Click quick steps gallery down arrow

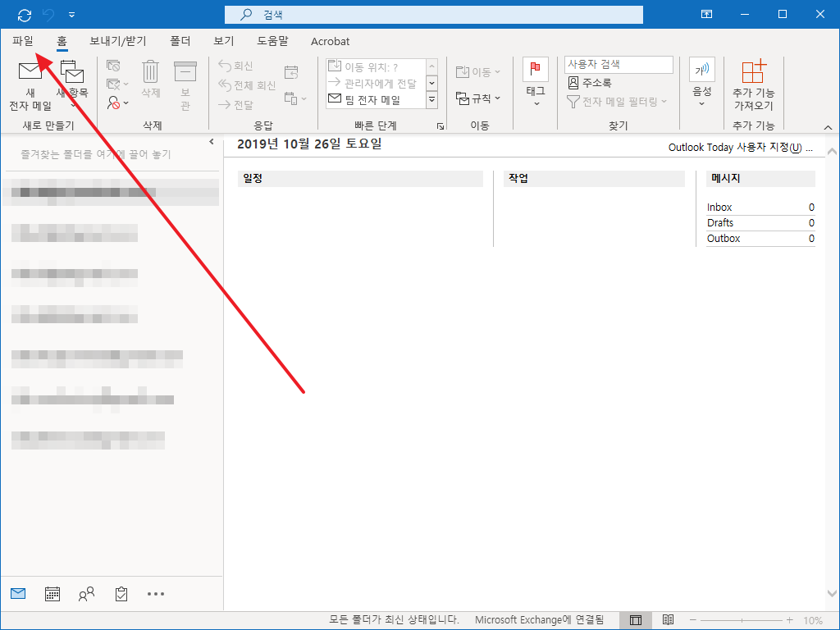[x=431, y=83]
